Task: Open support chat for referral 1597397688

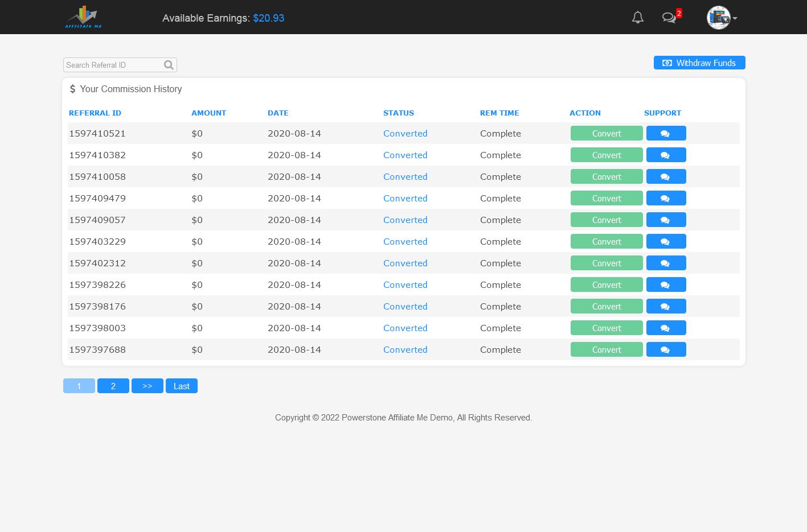Action: coord(666,350)
